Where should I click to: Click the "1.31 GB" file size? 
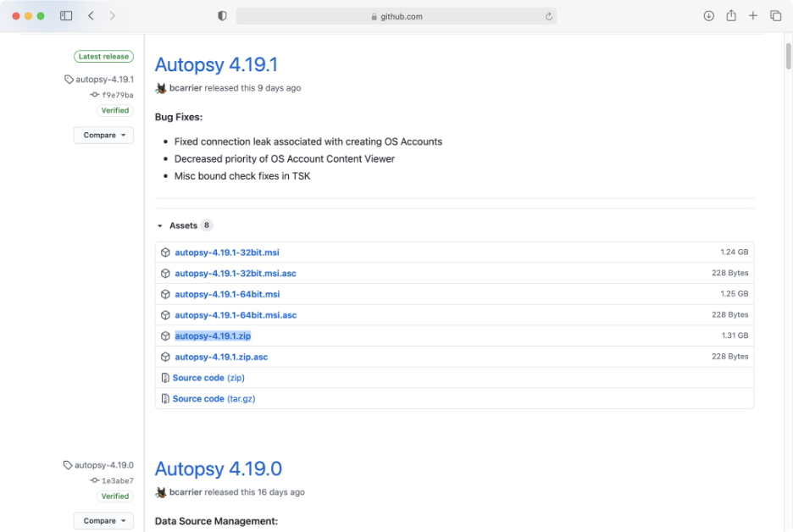735,335
